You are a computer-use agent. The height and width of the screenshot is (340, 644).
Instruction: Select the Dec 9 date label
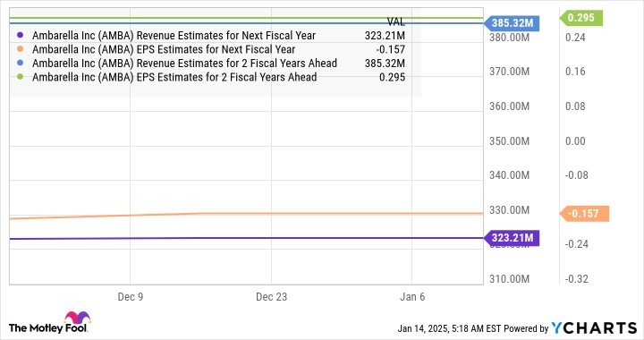tap(131, 297)
